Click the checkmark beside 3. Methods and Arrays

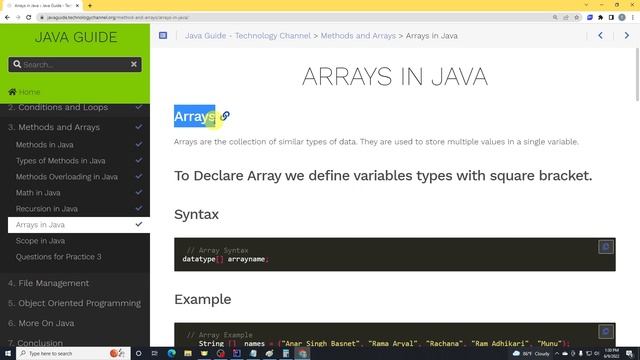tap(139, 127)
